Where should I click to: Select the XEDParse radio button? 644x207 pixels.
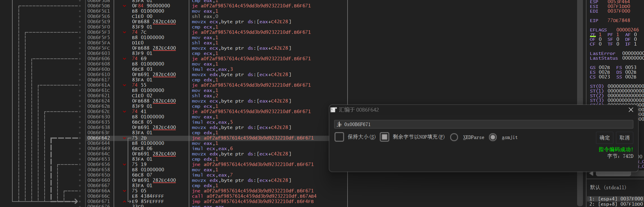(x=454, y=137)
